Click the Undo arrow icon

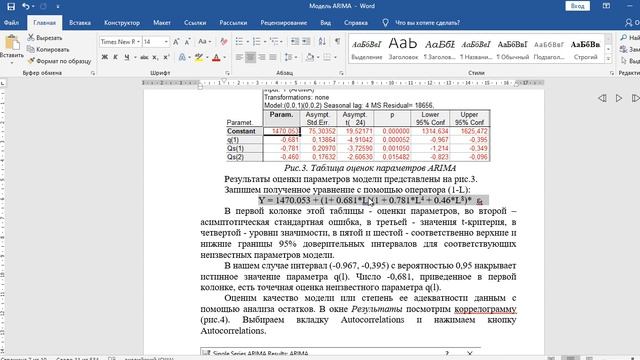click(26, 6)
